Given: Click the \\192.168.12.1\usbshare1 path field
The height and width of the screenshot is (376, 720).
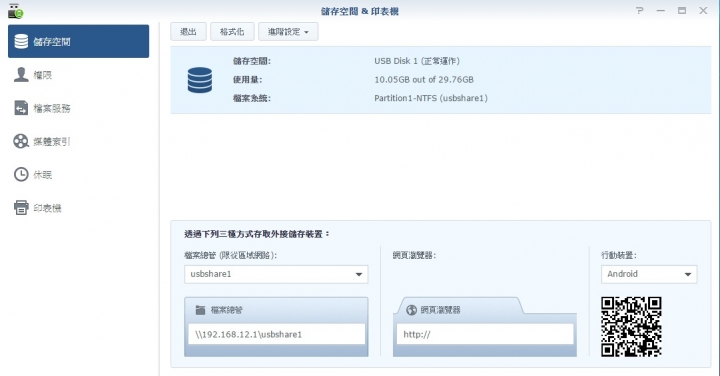Looking at the screenshot, I should [x=276, y=334].
